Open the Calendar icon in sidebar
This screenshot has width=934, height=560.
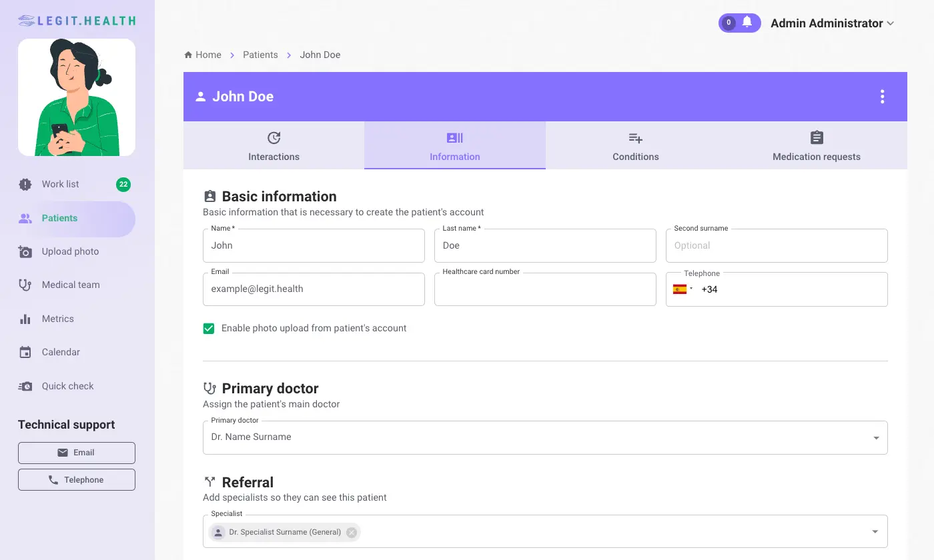point(25,352)
